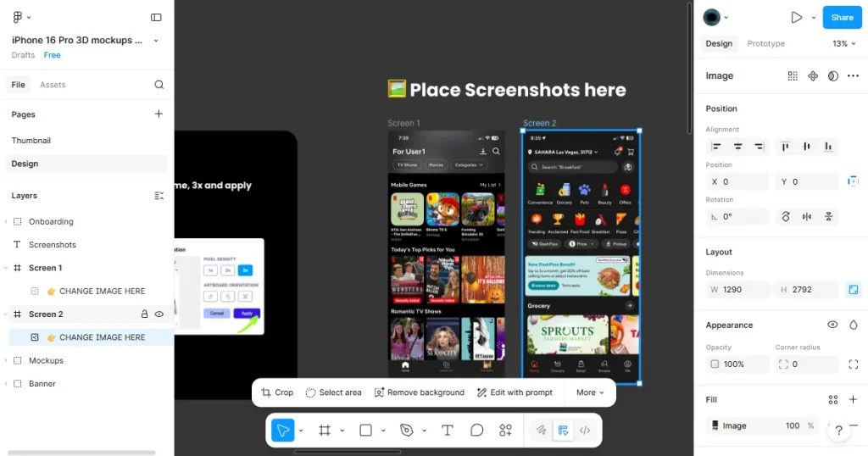Click the Free plan link
The width and height of the screenshot is (868, 456).
[x=52, y=55]
